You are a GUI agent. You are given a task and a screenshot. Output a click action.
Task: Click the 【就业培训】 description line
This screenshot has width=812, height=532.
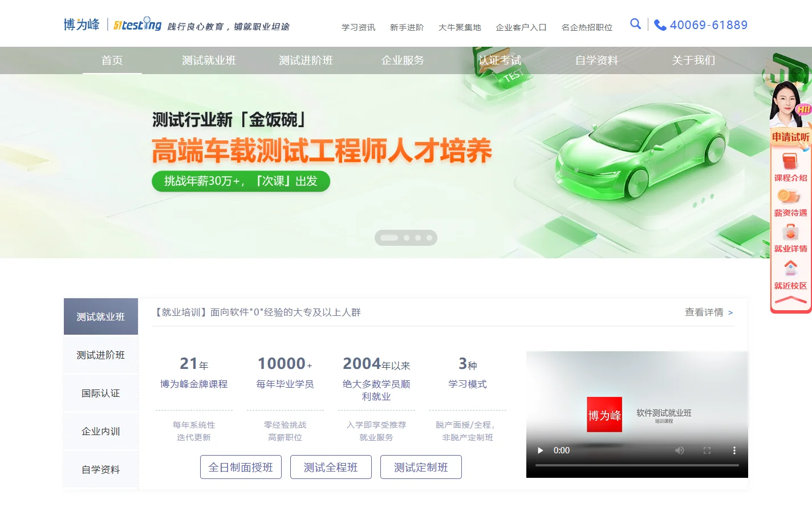(x=257, y=312)
